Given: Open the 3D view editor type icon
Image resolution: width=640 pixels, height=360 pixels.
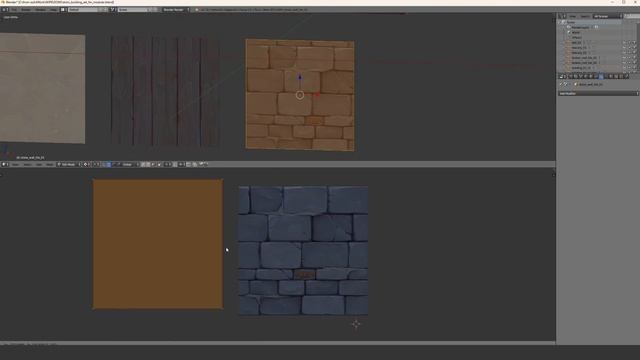Looking at the screenshot, I should [x=4, y=164].
